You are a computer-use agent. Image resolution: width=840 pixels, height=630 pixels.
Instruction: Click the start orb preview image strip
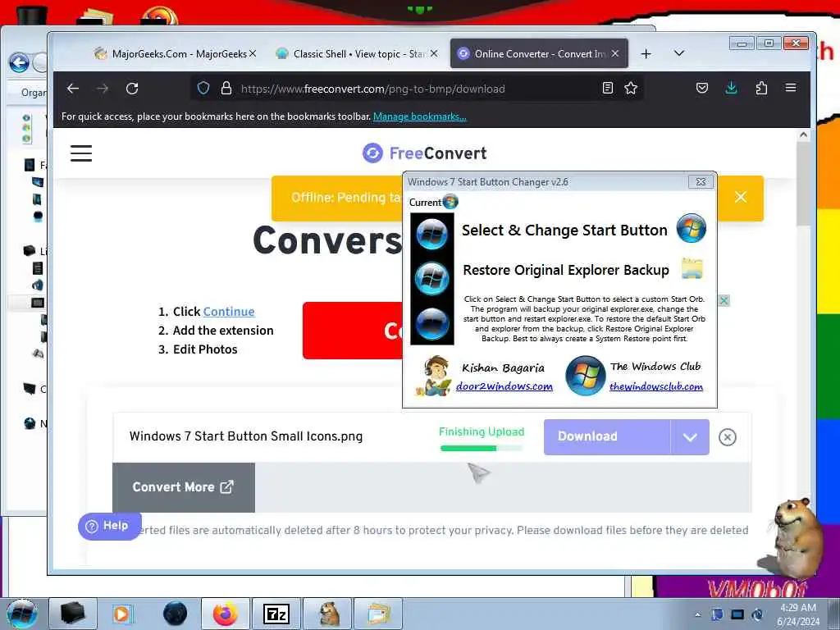click(x=431, y=279)
